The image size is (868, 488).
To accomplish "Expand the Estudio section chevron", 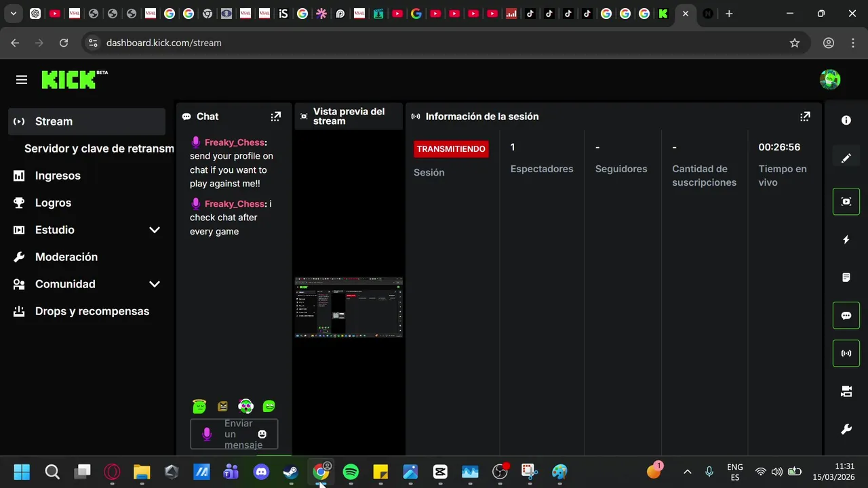I will [155, 230].
